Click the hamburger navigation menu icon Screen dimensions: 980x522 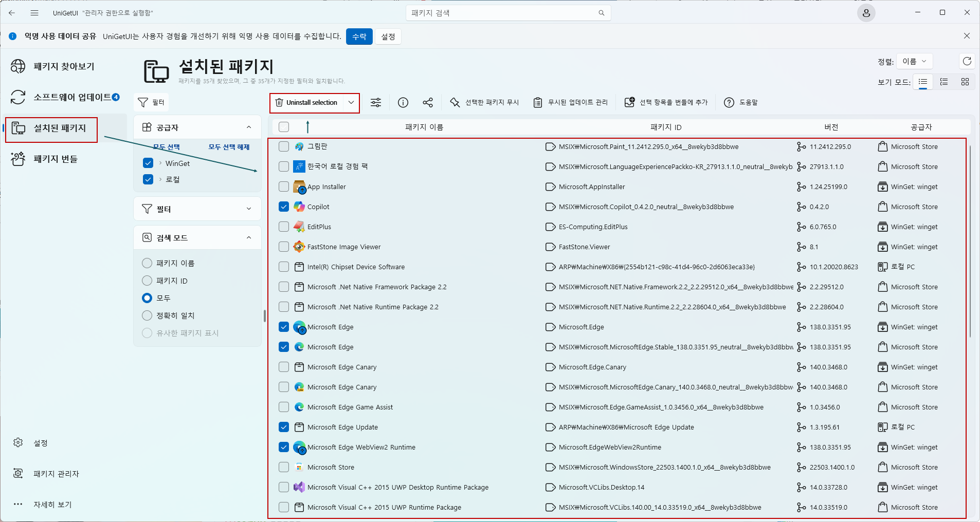(34, 13)
